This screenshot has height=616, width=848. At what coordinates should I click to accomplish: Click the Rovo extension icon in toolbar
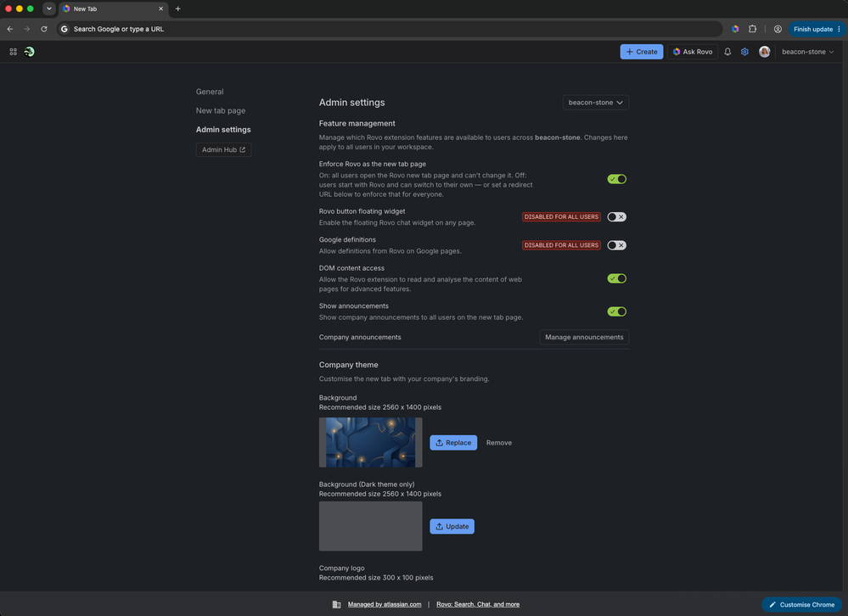pyautogui.click(x=735, y=29)
